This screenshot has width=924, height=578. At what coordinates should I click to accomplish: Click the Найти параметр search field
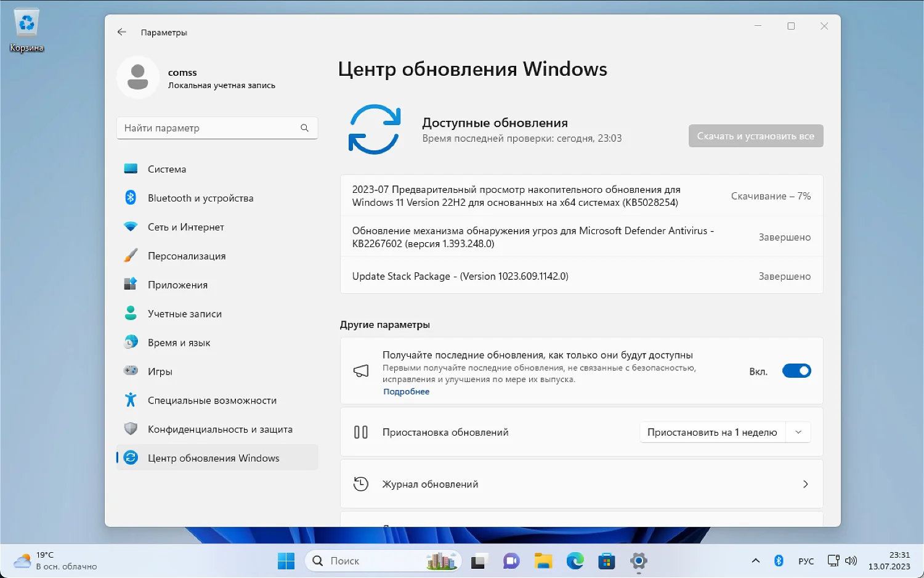[x=217, y=128]
